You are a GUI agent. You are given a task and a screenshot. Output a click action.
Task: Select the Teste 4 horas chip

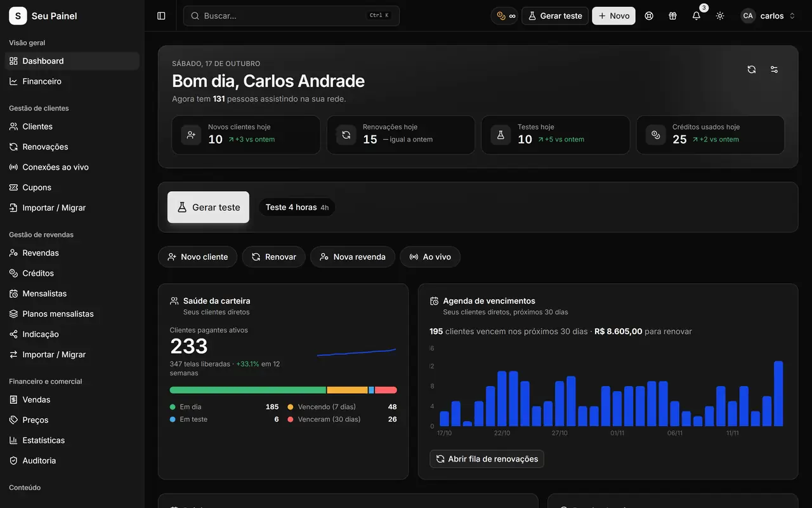point(297,207)
